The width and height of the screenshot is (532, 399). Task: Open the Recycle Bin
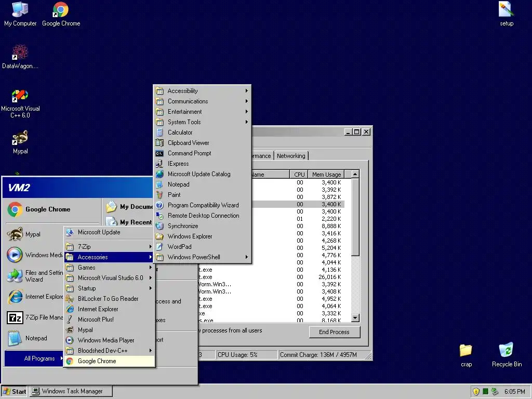[x=507, y=355]
